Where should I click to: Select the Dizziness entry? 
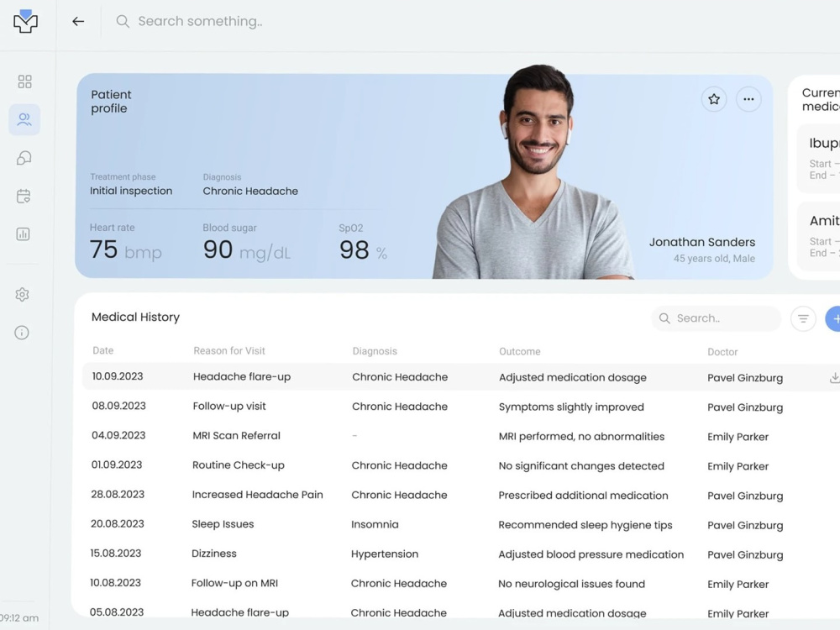pos(213,554)
